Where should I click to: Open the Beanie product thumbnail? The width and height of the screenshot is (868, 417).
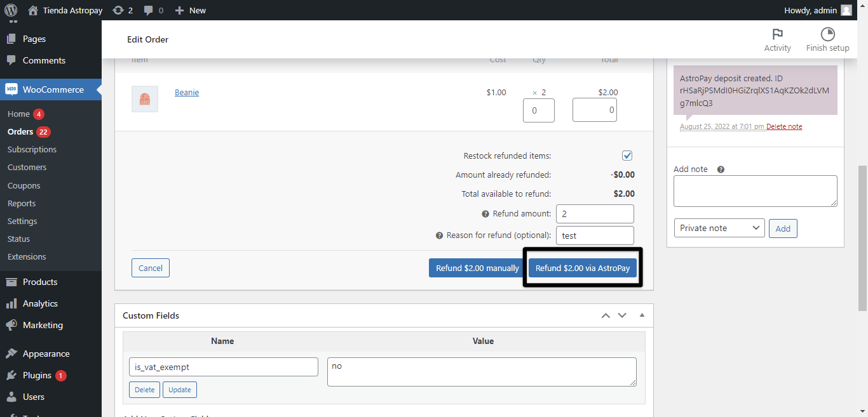point(145,99)
